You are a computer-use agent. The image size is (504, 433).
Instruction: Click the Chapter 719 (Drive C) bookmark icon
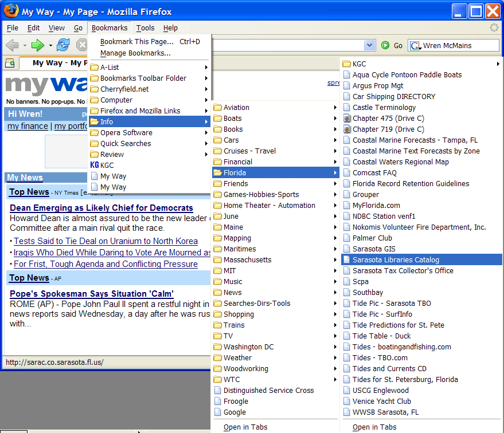click(x=347, y=129)
